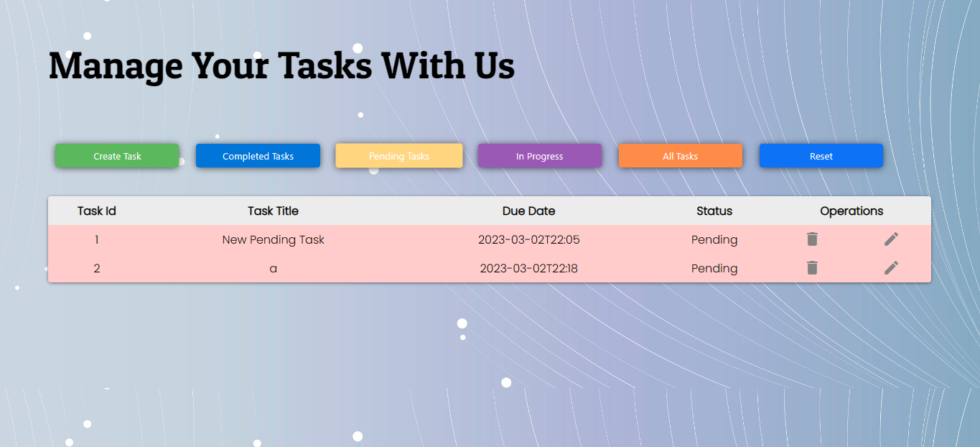
Task: Click the heading "Manage Your Tasks With Us"
Action: tap(281, 65)
